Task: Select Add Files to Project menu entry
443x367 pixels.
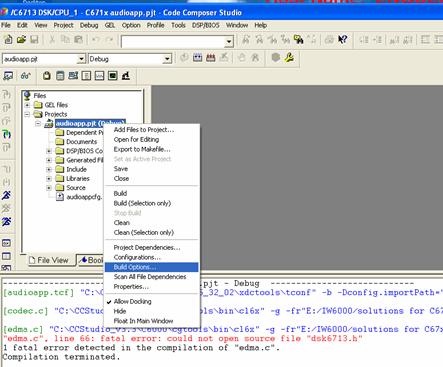Action: click(x=152, y=130)
